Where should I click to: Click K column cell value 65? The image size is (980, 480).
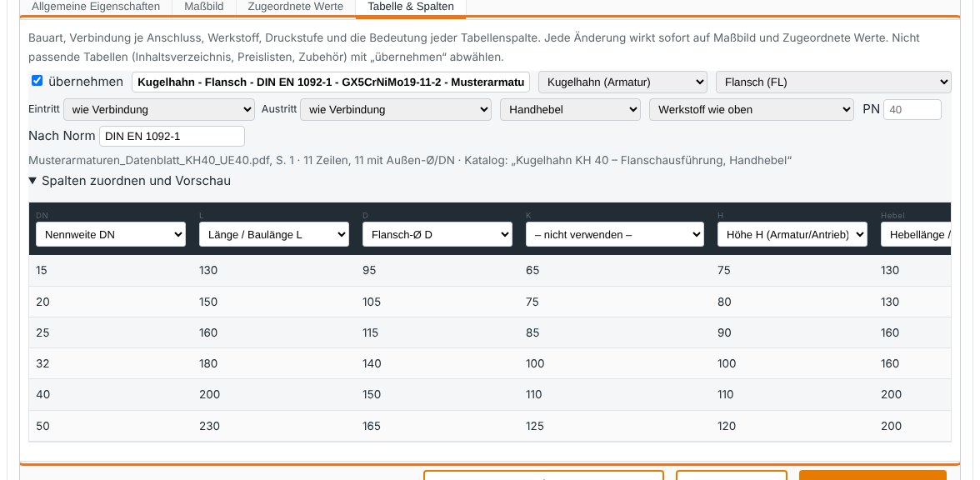click(x=532, y=271)
